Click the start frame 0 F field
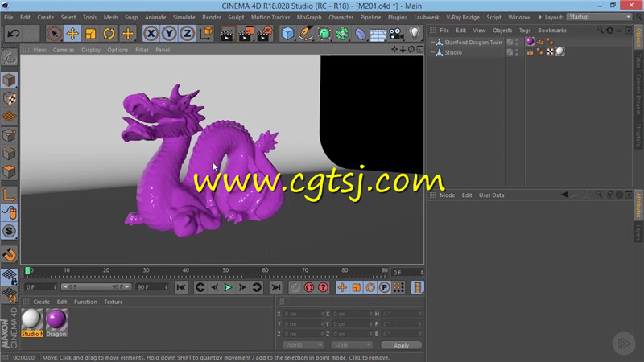This screenshot has height=362, width=644. tap(41, 287)
